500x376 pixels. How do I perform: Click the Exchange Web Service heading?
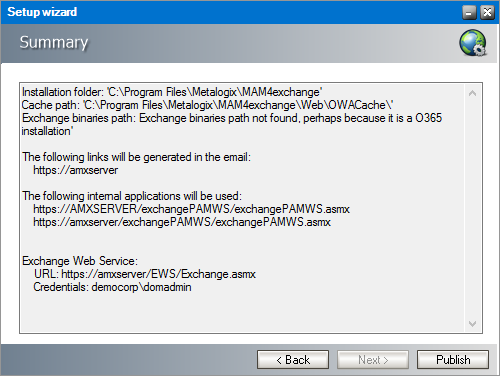tap(80, 261)
